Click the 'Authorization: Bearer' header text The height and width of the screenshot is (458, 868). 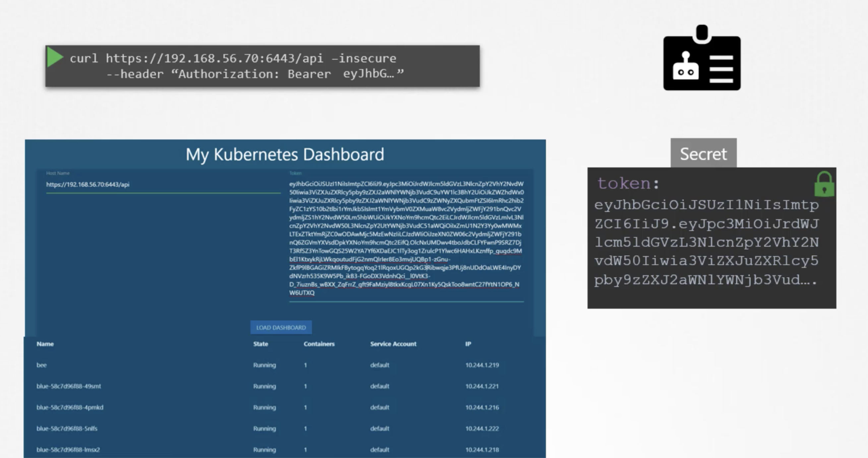tap(255, 74)
